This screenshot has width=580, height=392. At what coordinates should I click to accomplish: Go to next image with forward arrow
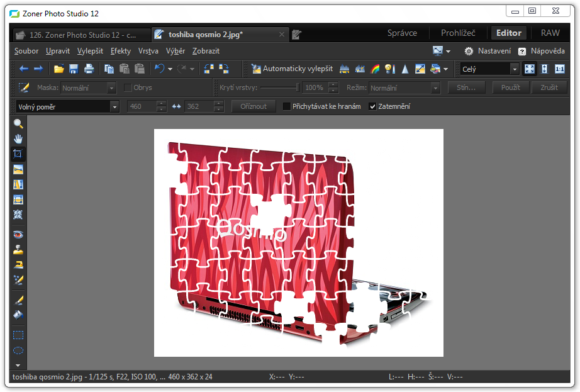click(38, 69)
